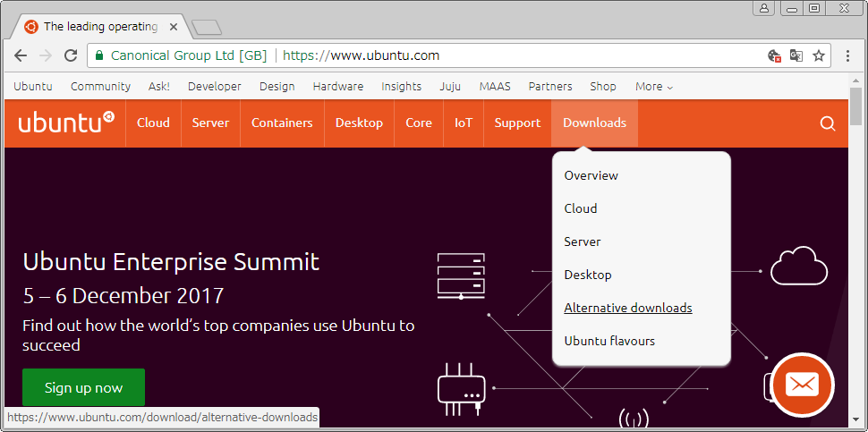Bookmark this page with the star icon

[819, 55]
